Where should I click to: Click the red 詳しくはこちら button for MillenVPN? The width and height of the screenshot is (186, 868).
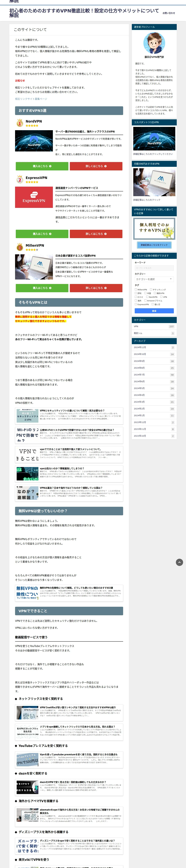(x=96, y=288)
